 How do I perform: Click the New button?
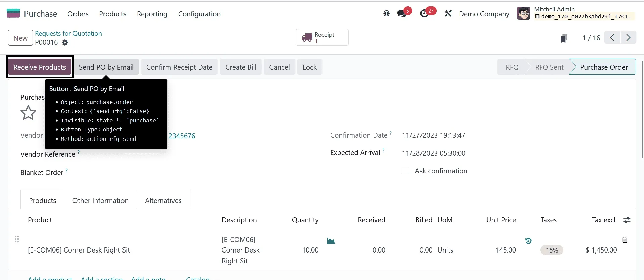point(20,38)
